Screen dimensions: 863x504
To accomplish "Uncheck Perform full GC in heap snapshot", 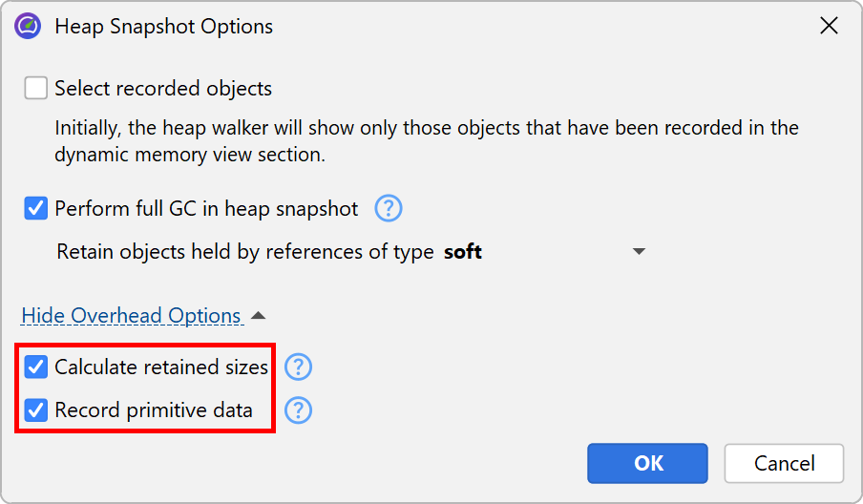I will point(36,208).
